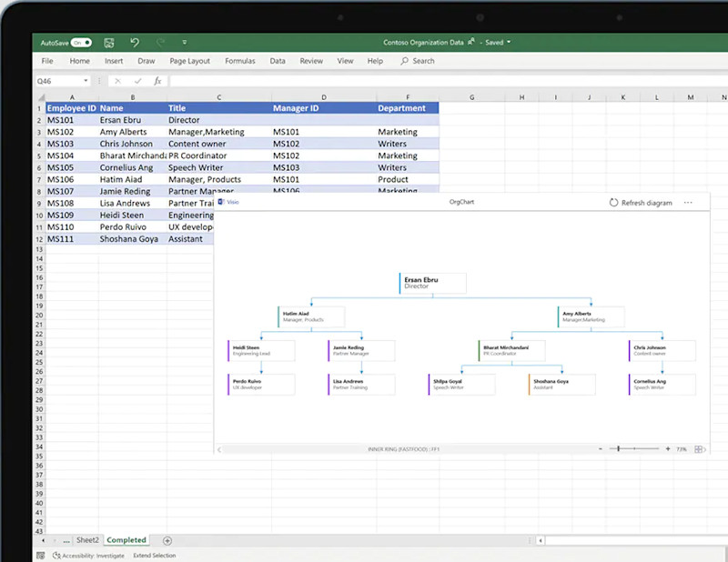
Task: Select cell with Amy Alberts name
Action: (x=132, y=132)
